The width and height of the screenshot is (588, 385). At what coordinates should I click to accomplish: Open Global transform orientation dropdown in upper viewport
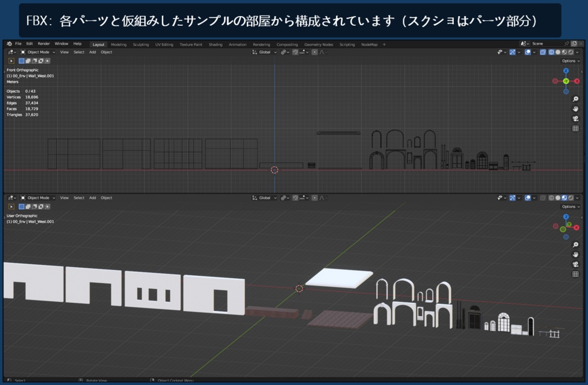[x=264, y=52]
